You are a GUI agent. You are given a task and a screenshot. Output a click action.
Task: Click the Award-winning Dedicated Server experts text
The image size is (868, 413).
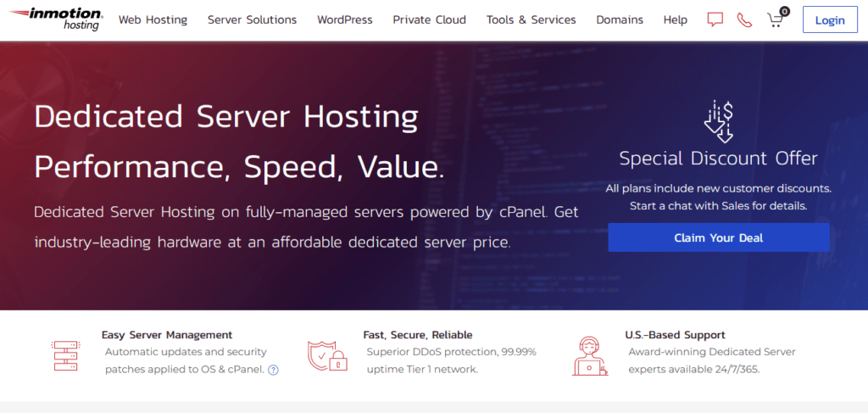[x=712, y=360]
